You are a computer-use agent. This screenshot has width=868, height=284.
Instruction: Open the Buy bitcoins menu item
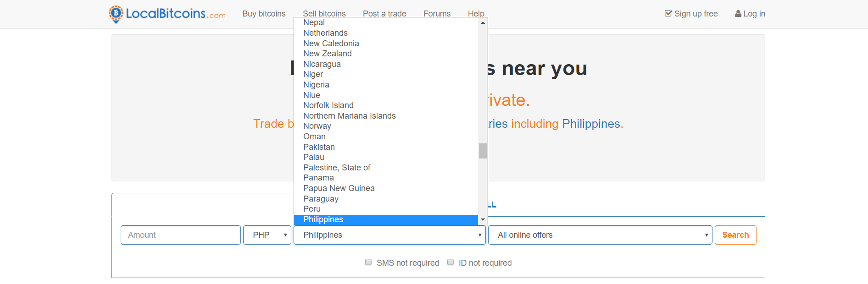(264, 14)
